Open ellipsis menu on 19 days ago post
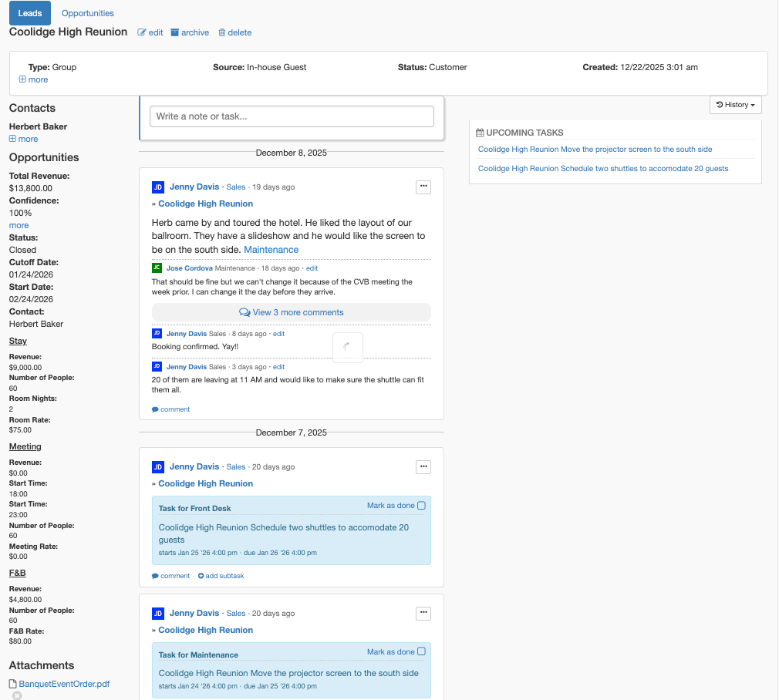 click(x=423, y=187)
